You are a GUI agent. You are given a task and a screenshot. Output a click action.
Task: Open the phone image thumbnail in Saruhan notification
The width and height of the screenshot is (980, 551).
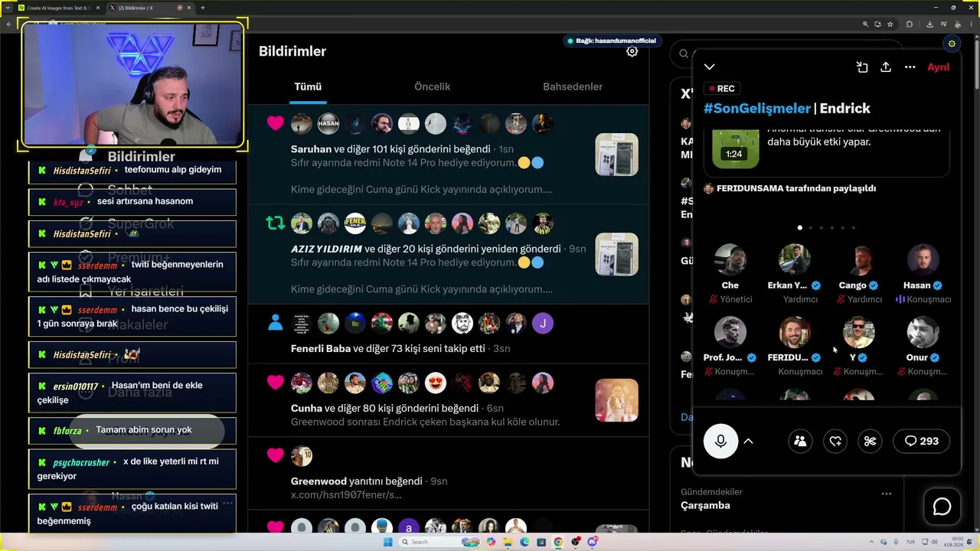click(616, 155)
